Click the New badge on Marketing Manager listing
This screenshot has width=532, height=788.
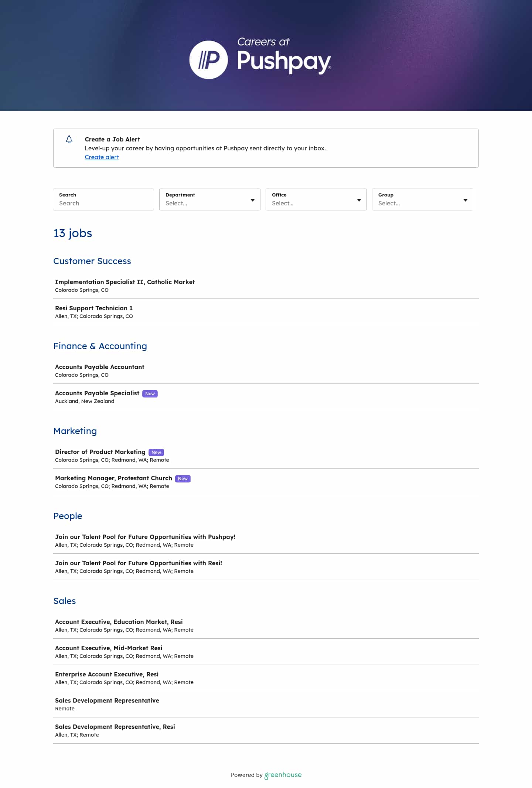[x=183, y=478]
